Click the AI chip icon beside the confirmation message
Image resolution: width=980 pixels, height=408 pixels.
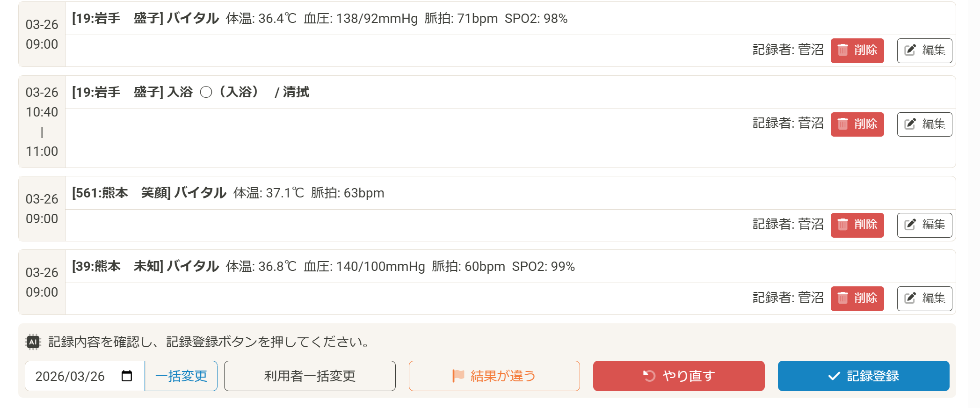pos(32,342)
